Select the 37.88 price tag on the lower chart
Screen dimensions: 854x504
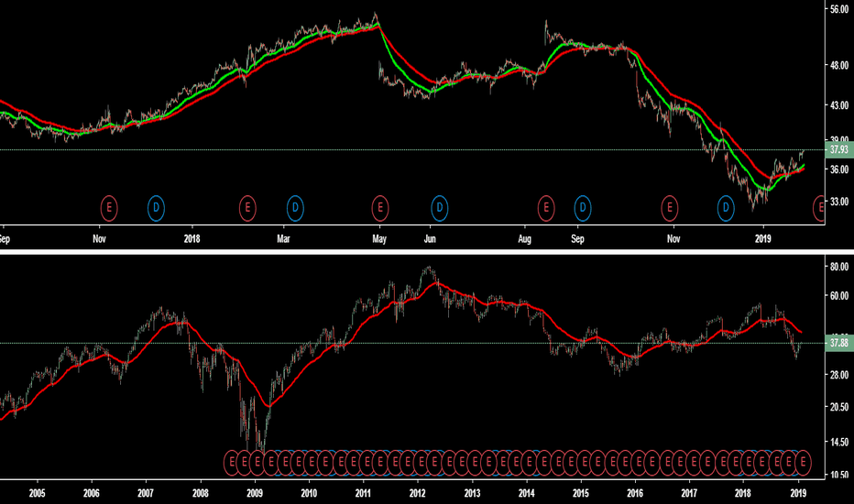point(839,344)
